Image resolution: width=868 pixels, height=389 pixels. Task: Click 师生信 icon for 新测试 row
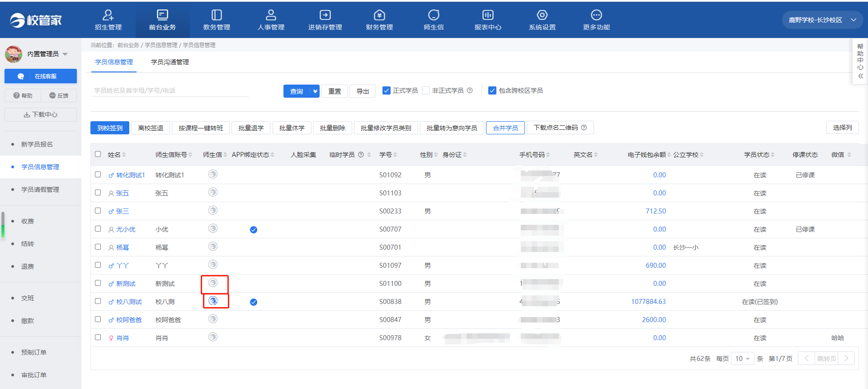click(x=213, y=283)
